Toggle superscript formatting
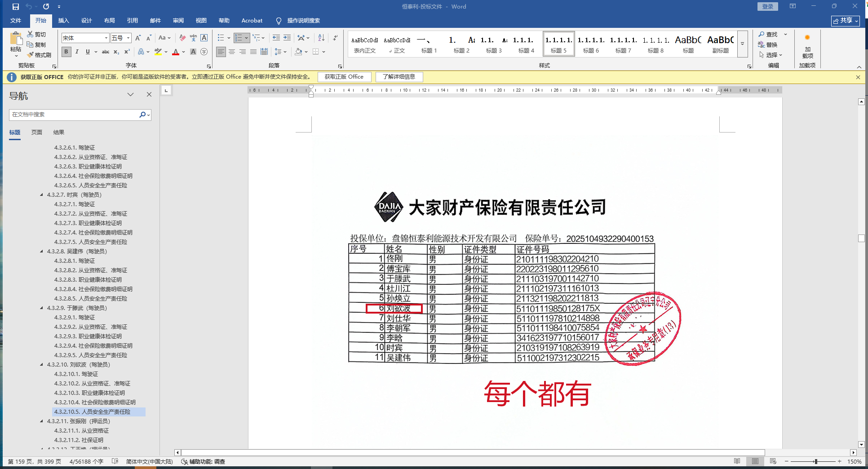This screenshot has width=868, height=469. (x=127, y=52)
